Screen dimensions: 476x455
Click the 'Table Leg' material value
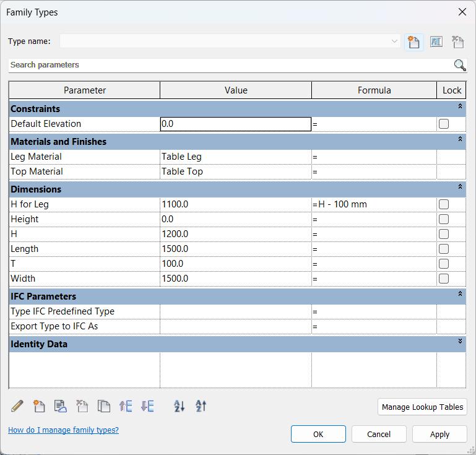click(236, 157)
